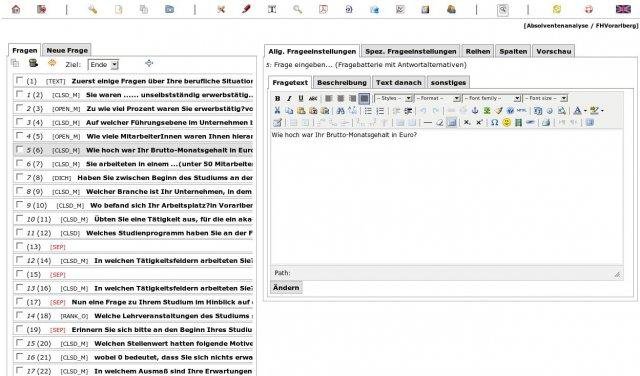The image size is (640, 376).
Task: Open the 'Ziel: Ende' dropdown
Action: (x=103, y=65)
